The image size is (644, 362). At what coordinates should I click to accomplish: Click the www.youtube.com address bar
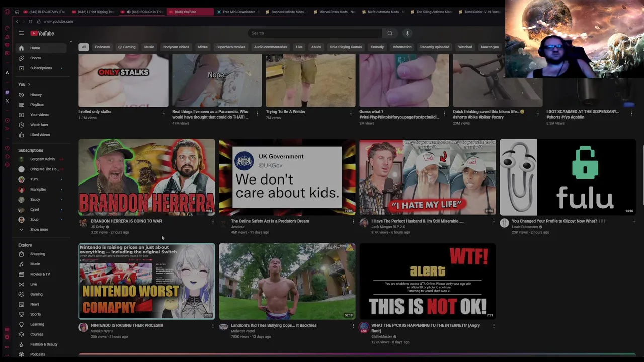pyautogui.click(x=58, y=22)
